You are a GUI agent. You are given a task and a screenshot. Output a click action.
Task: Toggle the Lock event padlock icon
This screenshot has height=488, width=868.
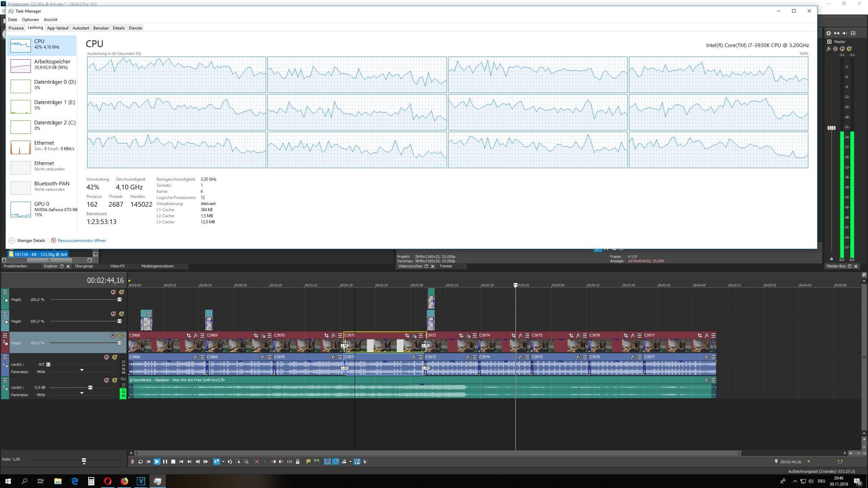(298, 461)
